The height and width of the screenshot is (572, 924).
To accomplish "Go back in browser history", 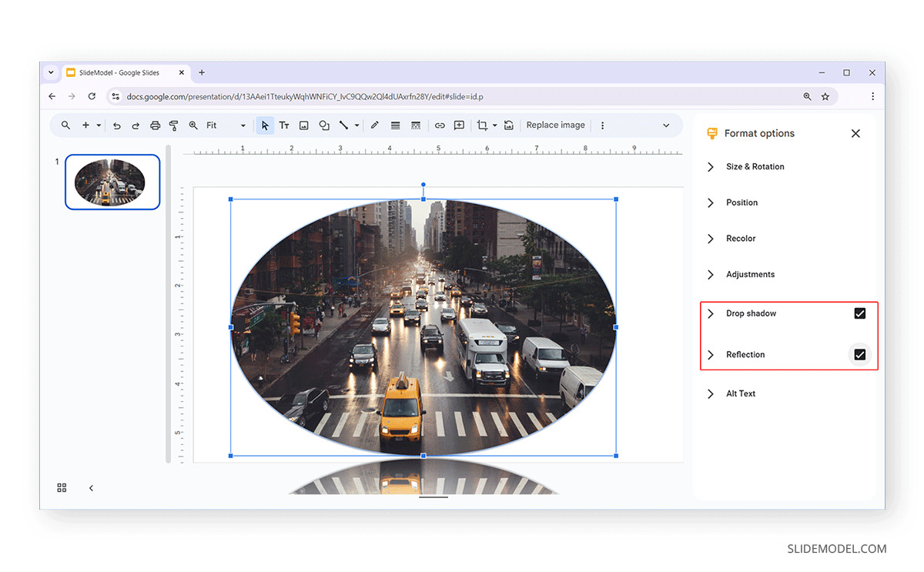I will (x=52, y=97).
